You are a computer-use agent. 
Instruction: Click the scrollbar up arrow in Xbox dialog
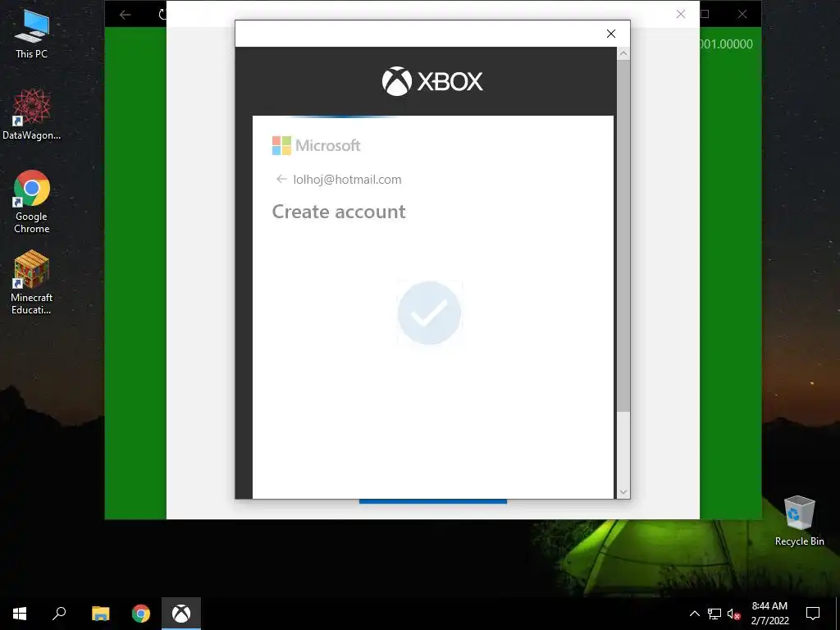coord(623,53)
